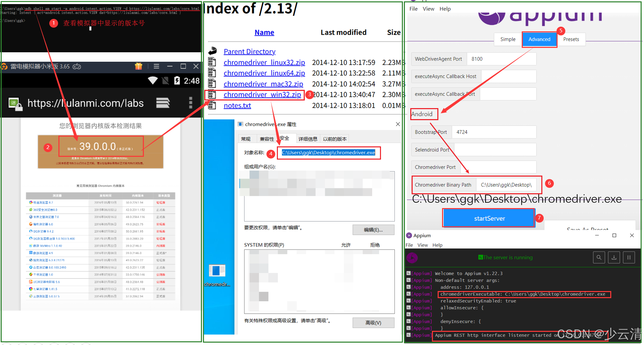Switch to the Presets tab in Appium
The image size is (644, 345).
click(x=571, y=39)
